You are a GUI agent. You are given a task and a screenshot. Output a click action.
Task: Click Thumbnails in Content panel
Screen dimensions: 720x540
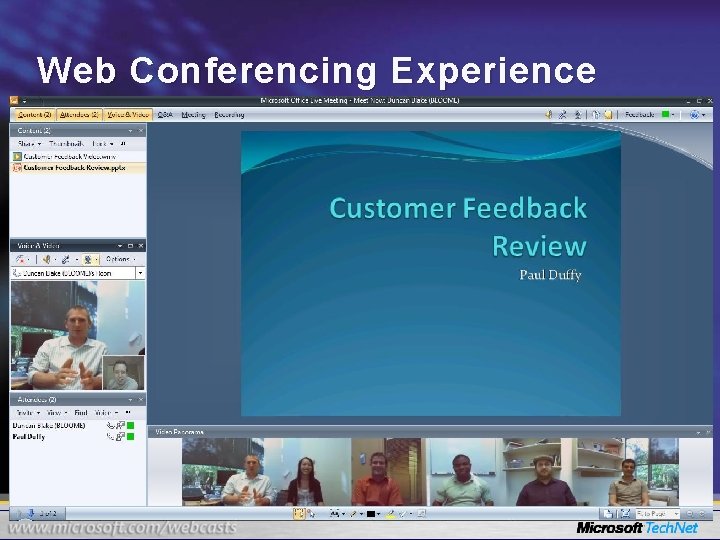66,144
